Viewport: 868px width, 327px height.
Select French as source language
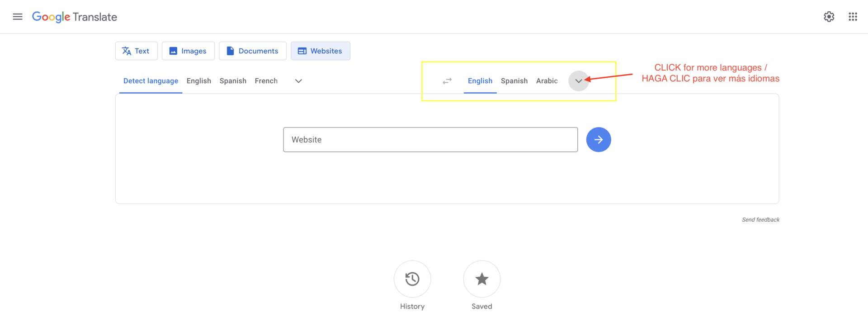266,81
